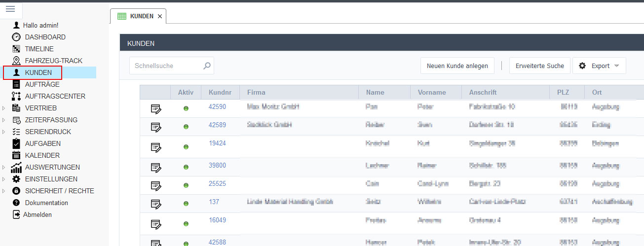This screenshot has width=644, height=246.
Task: Click the edit icon for customer 42590
Action: pos(156,108)
